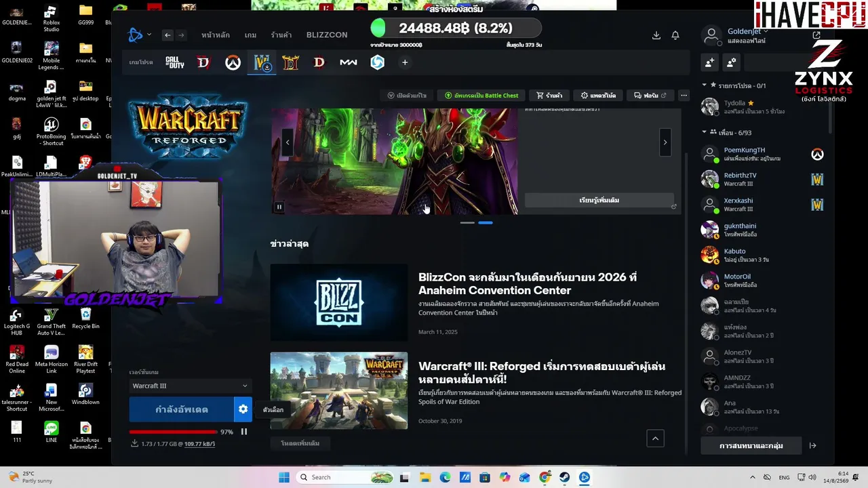Jump back to top with up-chevron button
This screenshot has height=488, width=868.
655,439
